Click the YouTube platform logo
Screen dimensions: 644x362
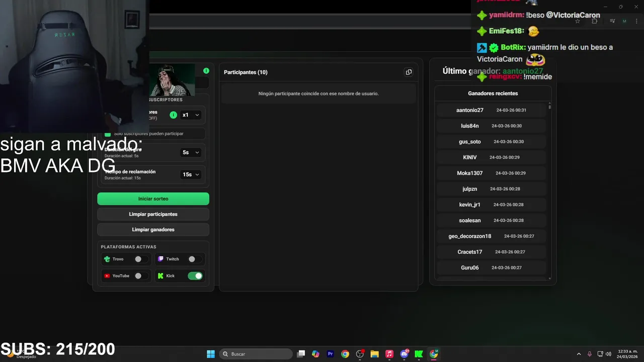pyautogui.click(x=107, y=276)
